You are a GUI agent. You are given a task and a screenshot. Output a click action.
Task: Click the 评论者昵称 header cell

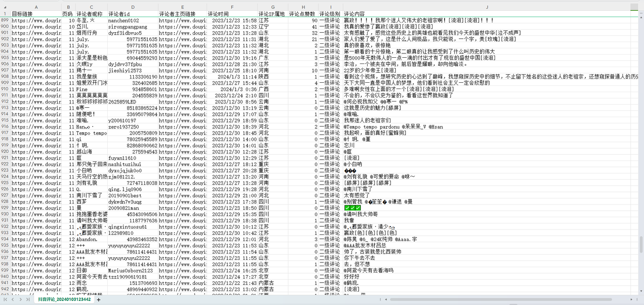[x=91, y=14]
